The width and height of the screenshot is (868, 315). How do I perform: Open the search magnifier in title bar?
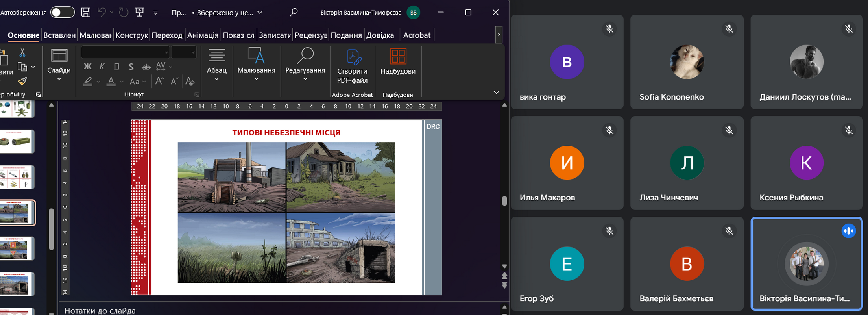(294, 13)
